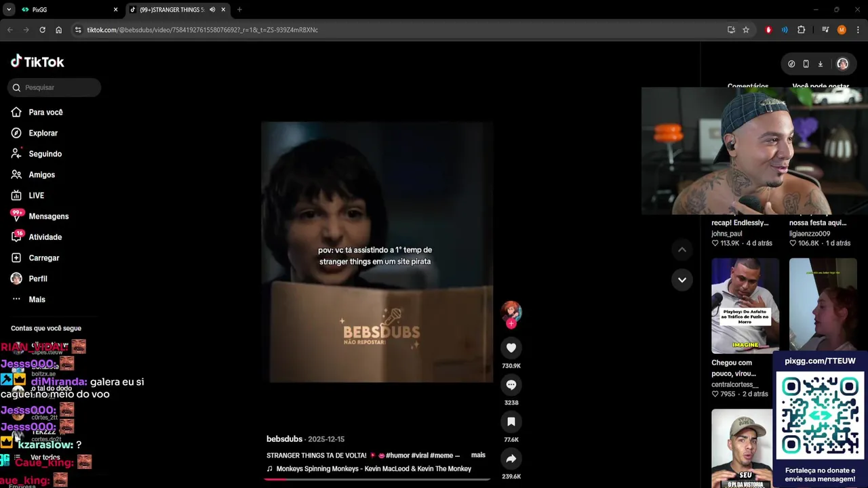
Task: Open the media controls music icon
Action: click(825, 30)
